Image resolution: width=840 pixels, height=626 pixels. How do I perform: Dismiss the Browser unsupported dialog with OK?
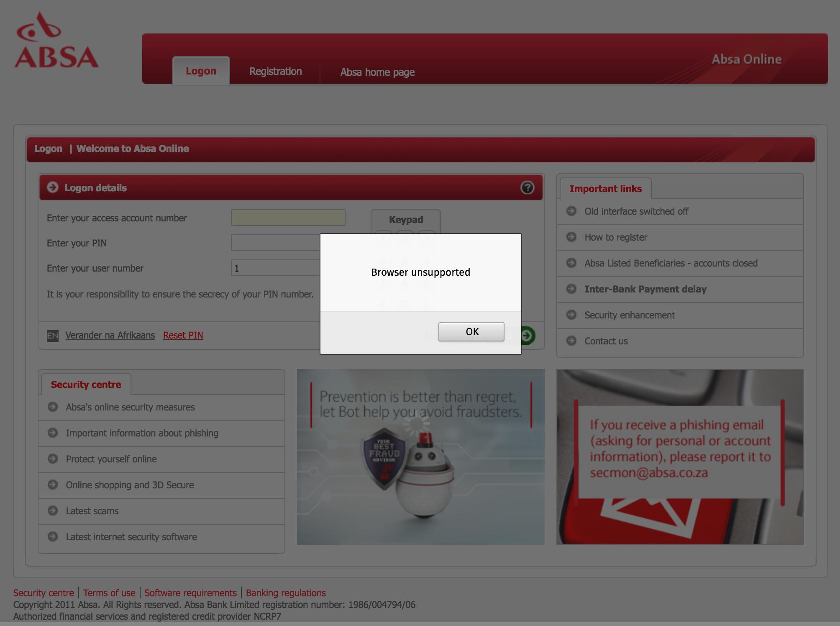point(471,332)
